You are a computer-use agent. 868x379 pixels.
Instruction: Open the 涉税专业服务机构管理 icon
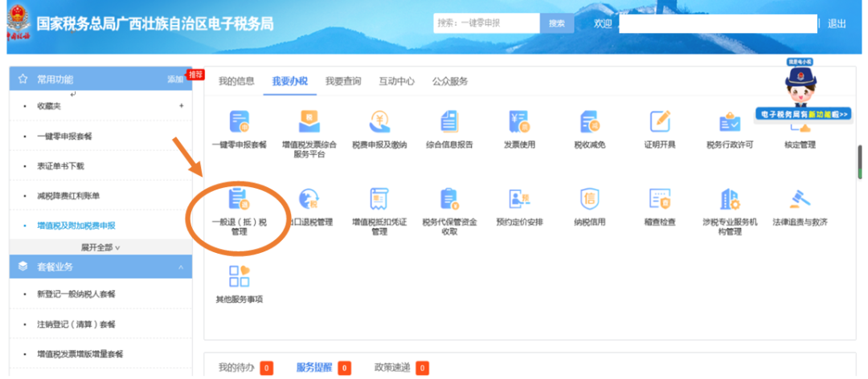730,199
